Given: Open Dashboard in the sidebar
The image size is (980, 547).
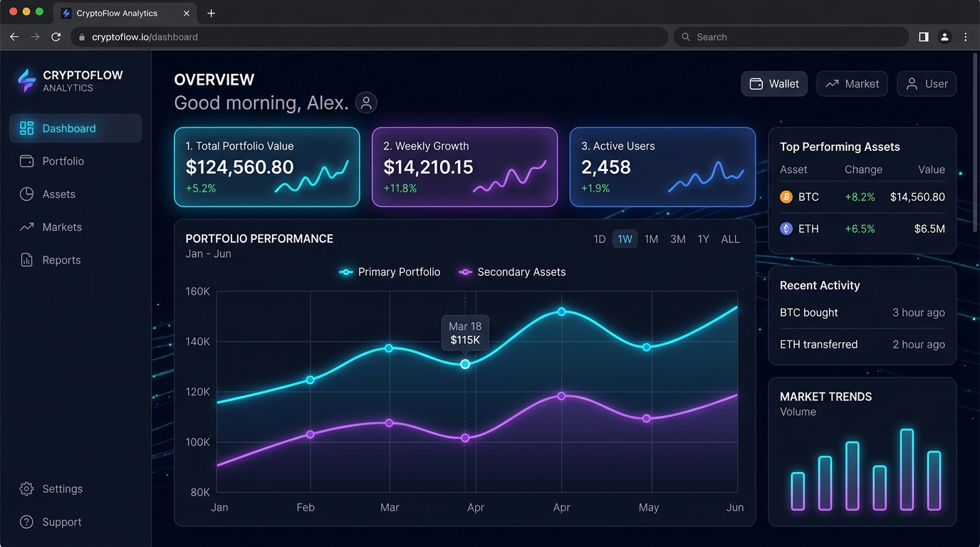Looking at the screenshot, I should pos(75,128).
